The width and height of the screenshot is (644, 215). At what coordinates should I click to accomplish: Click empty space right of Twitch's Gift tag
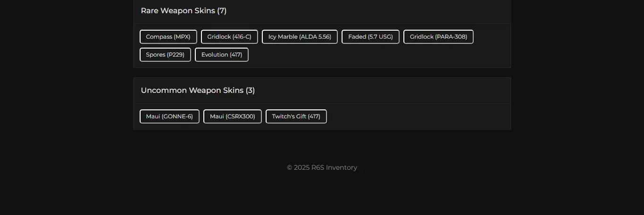415,116
